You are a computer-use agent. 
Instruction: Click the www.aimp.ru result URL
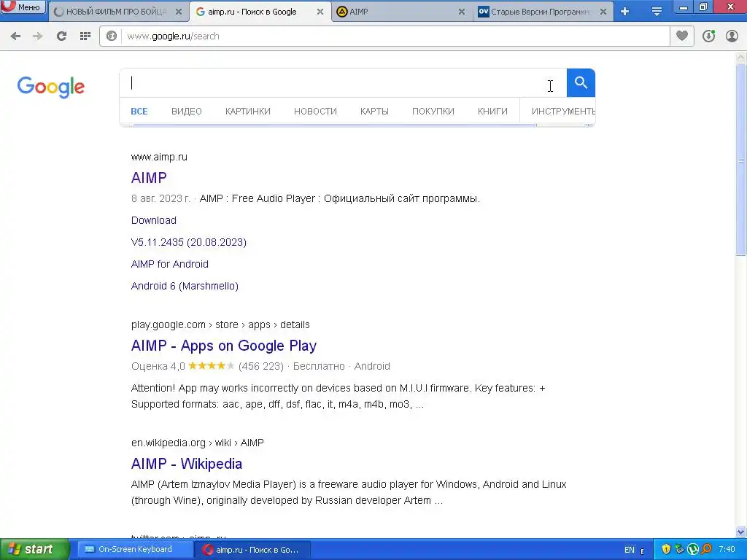click(x=159, y=157)
